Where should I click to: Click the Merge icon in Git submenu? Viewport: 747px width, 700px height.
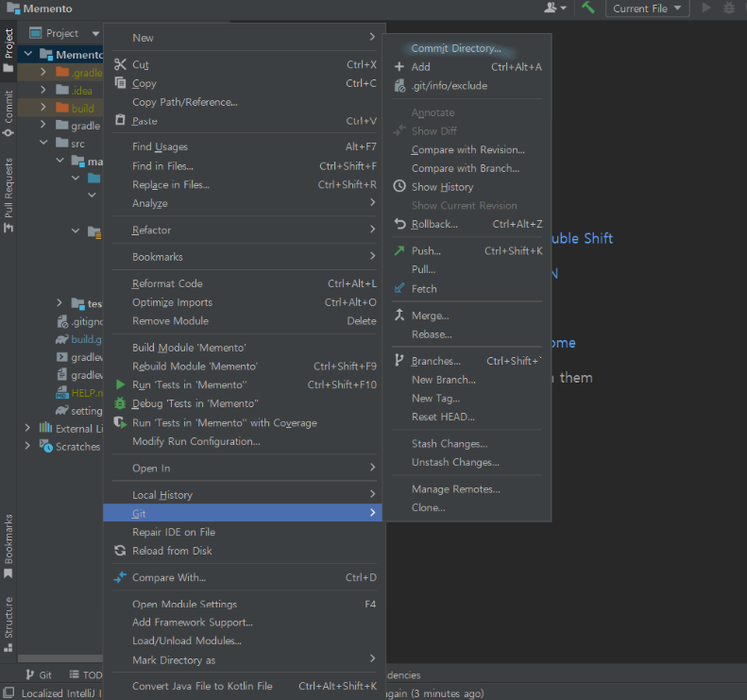pyautogui.click(x=399, y=315)
